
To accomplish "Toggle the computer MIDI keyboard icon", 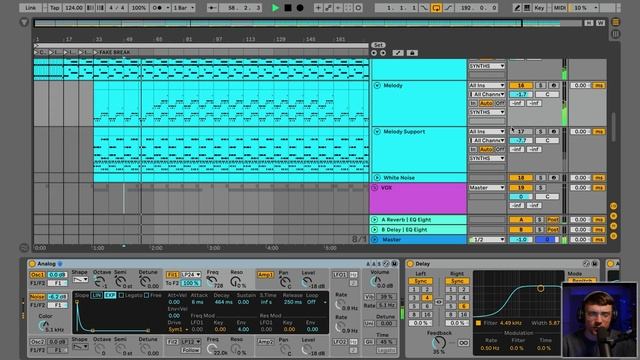I will tap(527, 8).
